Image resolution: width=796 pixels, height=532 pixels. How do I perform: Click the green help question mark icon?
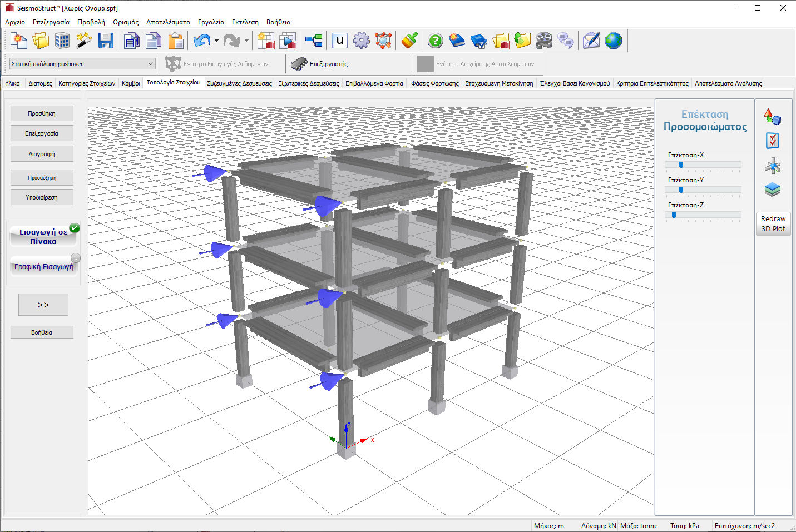(436, 41)
